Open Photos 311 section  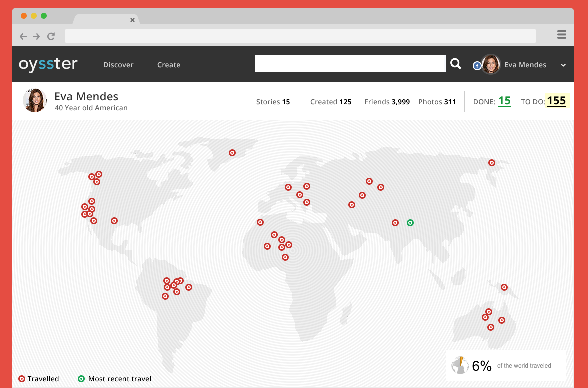point(437,102)
